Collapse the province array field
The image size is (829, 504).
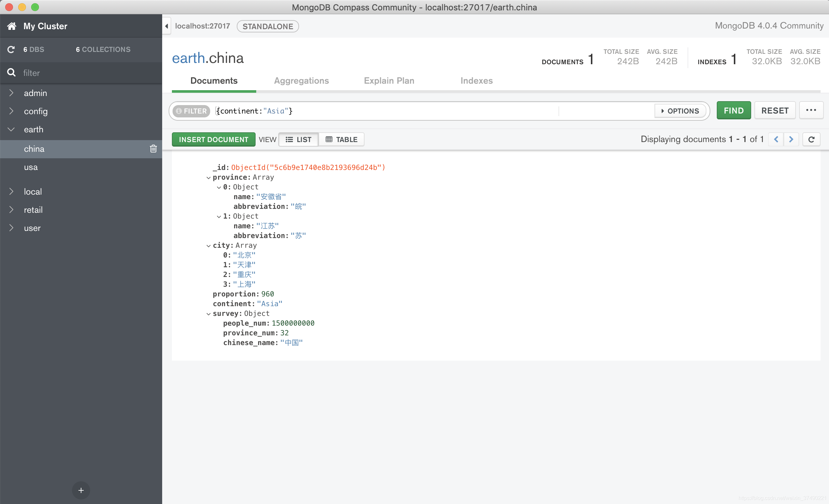tap(209, 178)
